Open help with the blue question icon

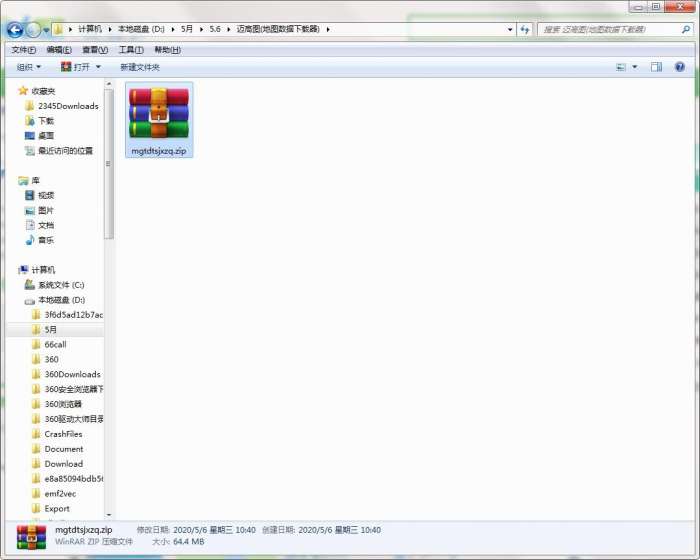click(x=679, y=67)
